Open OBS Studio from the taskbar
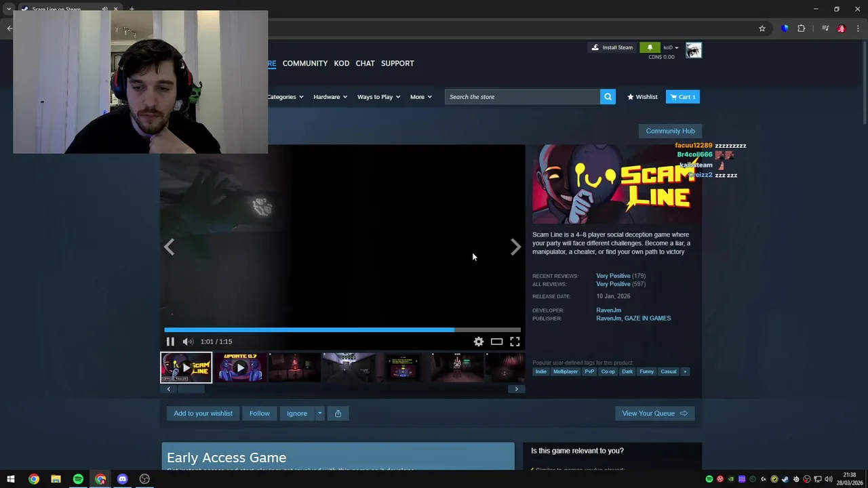 coord(144,479)
